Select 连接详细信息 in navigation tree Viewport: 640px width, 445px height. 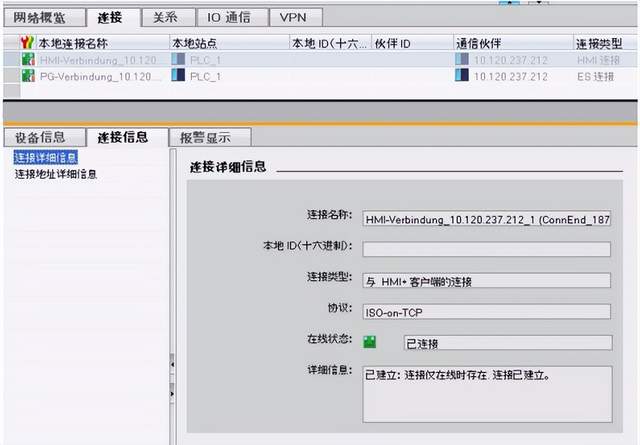[46, 158]
